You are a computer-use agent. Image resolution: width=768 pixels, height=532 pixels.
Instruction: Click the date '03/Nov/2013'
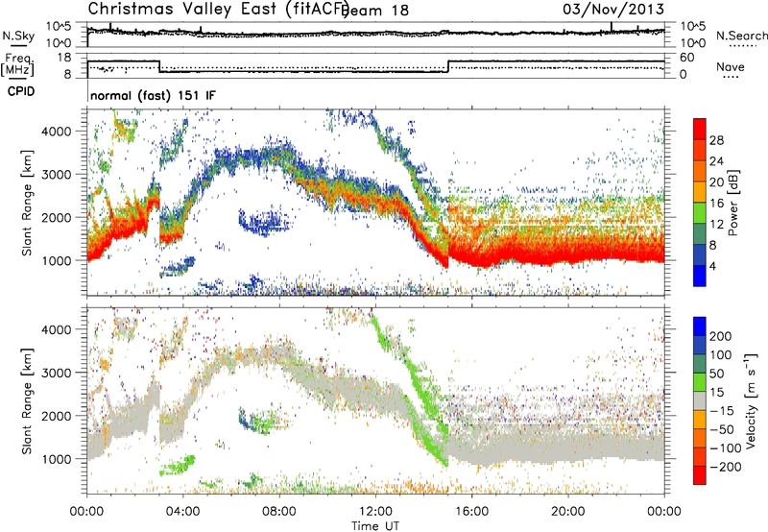(613, 9)
